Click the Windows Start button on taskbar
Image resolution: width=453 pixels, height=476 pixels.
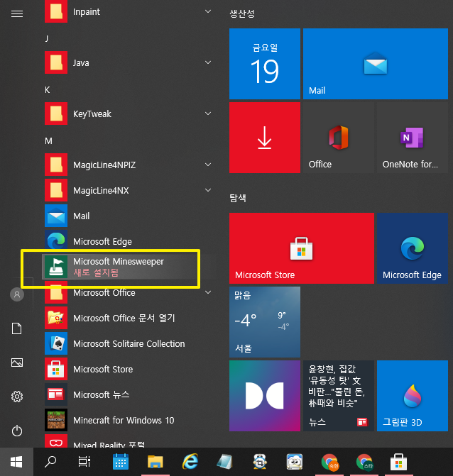tap(16, 462)
